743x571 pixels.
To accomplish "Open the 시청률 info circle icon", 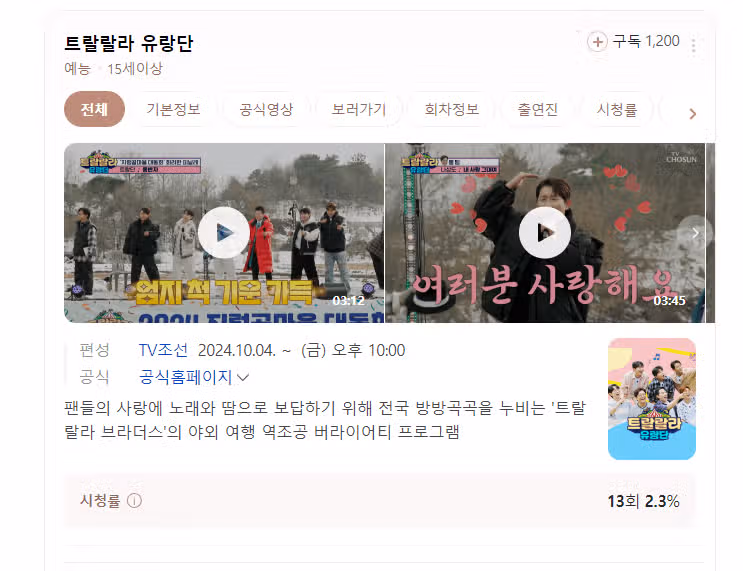I will pos(134,500).
